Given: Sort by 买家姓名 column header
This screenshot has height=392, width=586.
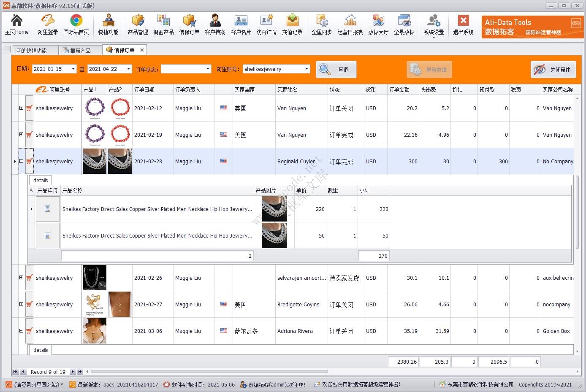Looking at the screenshot, I should (301, 89).
